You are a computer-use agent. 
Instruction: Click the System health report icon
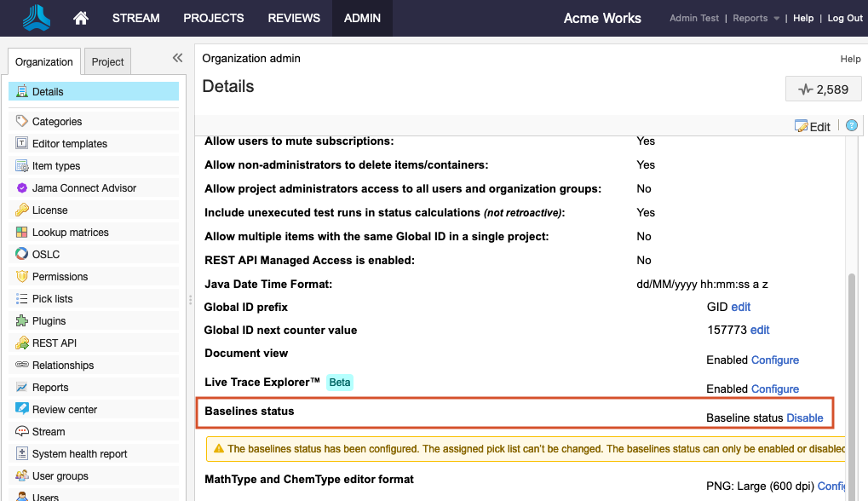click(21, 453)
